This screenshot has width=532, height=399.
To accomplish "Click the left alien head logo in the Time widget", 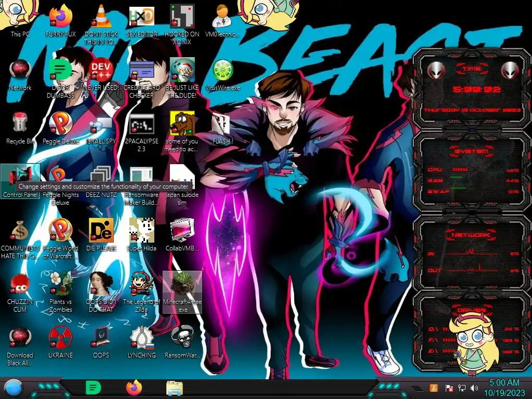I will click(x=436, y=70).
